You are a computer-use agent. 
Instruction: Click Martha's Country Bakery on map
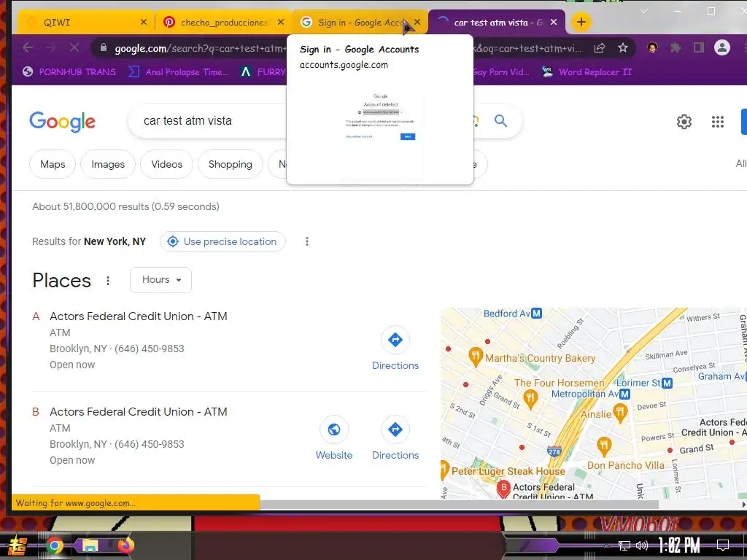click(x=532, y=357)
